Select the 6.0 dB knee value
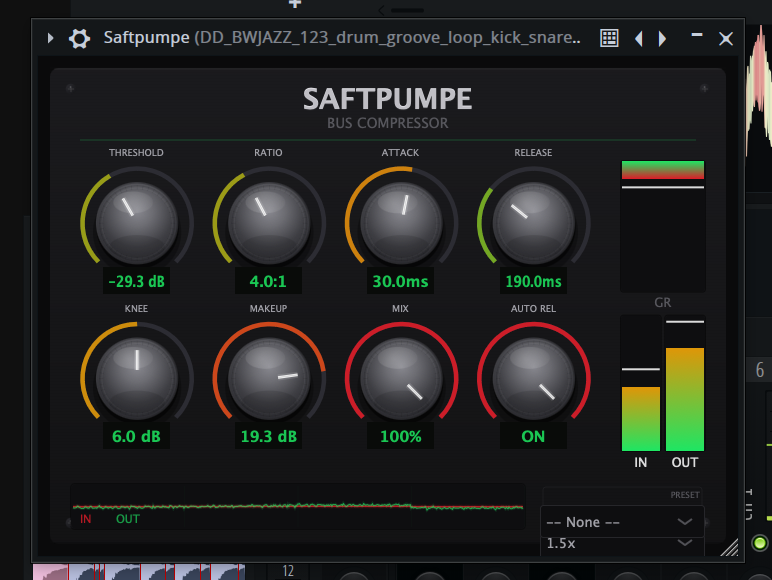The image size is (772, 580). click(136, 436)
